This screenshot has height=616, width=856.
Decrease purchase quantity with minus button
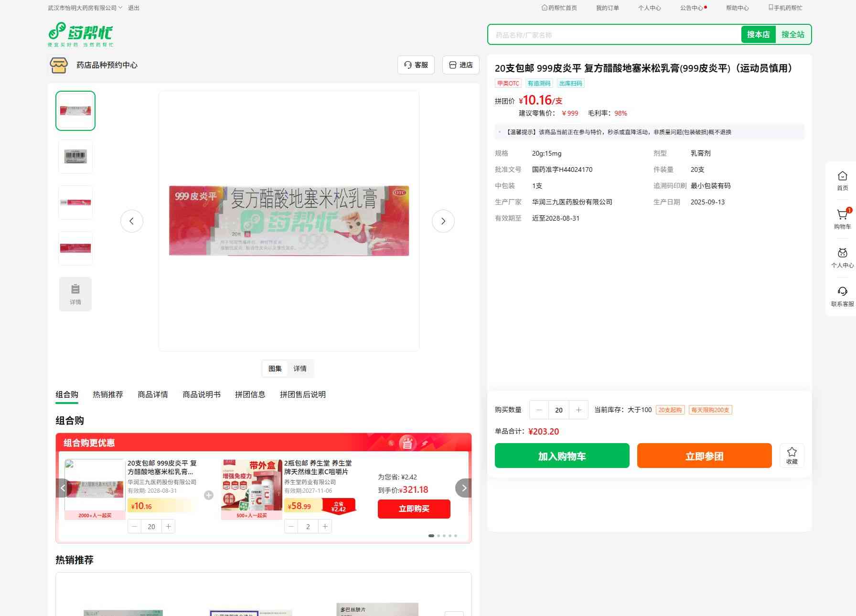(x=539, y=410)
